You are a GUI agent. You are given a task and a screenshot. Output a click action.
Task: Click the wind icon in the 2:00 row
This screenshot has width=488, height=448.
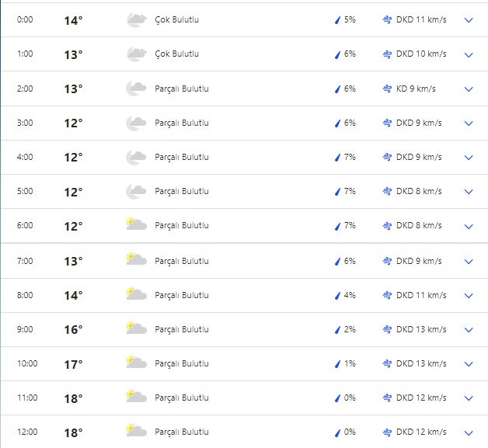pos(386,89)
